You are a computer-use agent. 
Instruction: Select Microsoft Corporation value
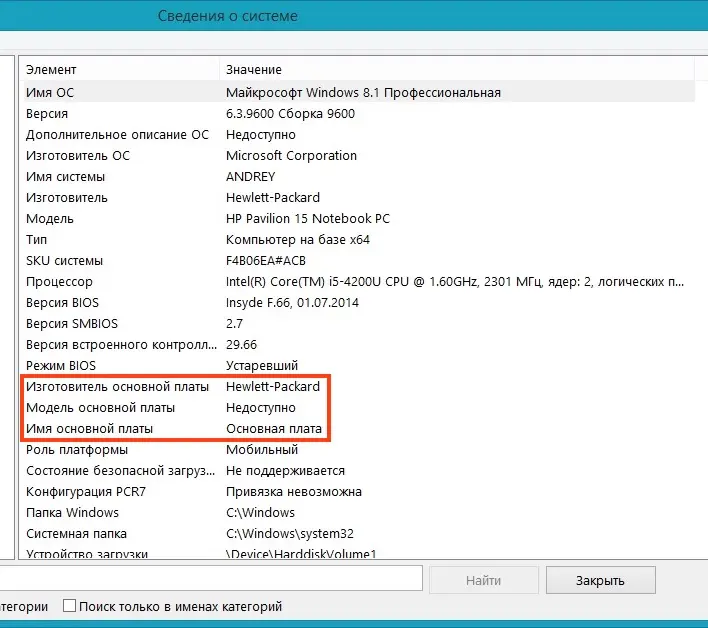291,156
